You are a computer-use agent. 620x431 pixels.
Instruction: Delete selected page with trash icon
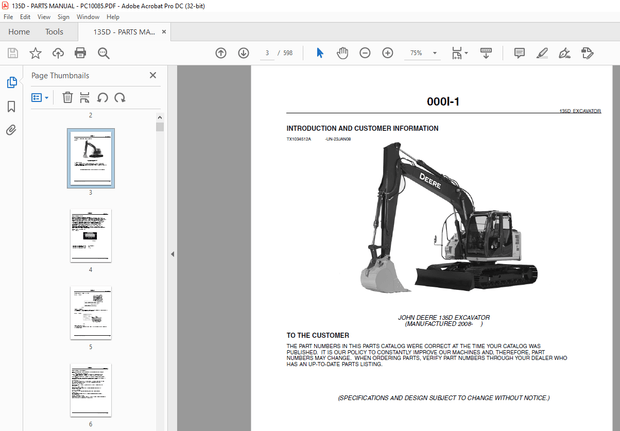68,97
